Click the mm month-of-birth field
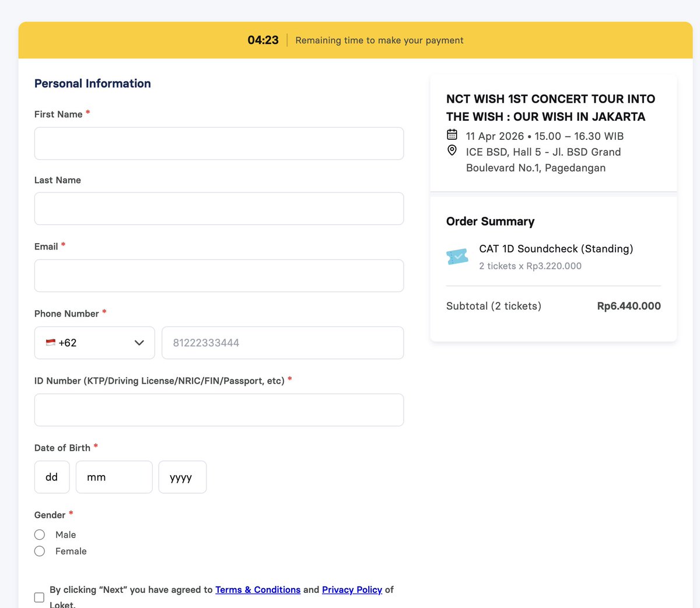This screenshot has height=608, width=700. [114, 477]
